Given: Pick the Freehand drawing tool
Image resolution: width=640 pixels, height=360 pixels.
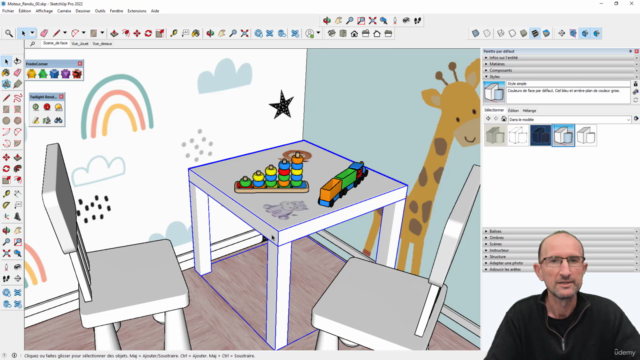Looking at the screenshot, I should [18, 98].
